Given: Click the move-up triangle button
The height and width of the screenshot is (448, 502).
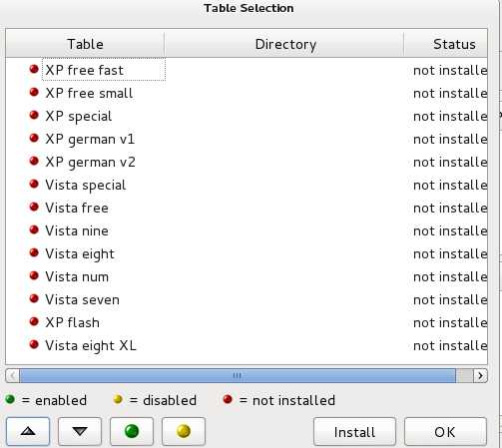Looking at the screenshot, I should point(28,431).
